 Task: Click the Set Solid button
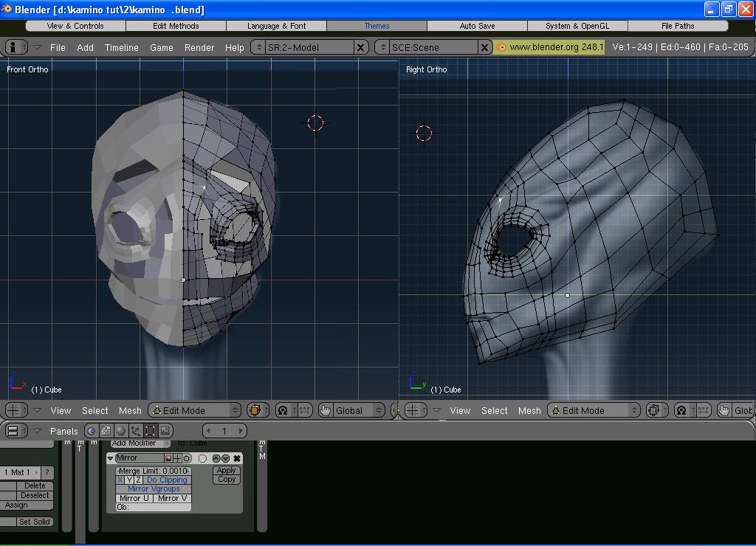(x=34, y=522)
